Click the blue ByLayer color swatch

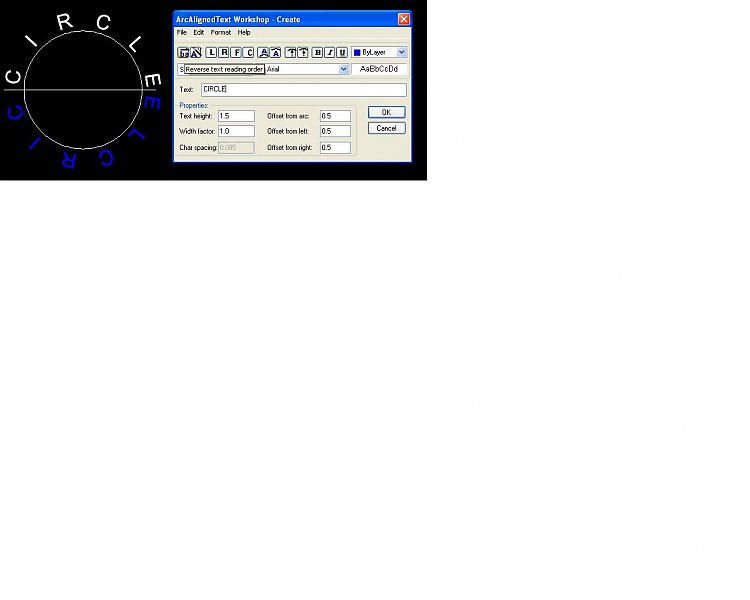click(357, 52)
